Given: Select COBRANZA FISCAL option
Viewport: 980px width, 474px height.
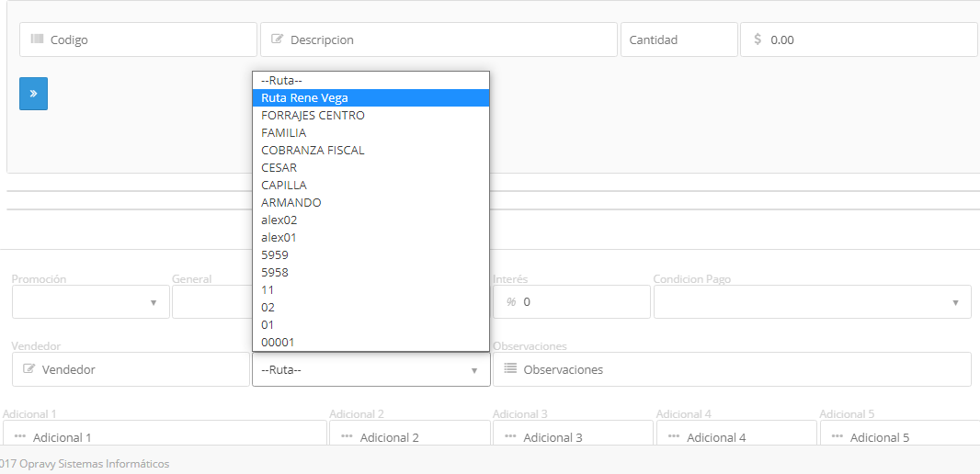Looking at the screenshot, I should 370,151.
